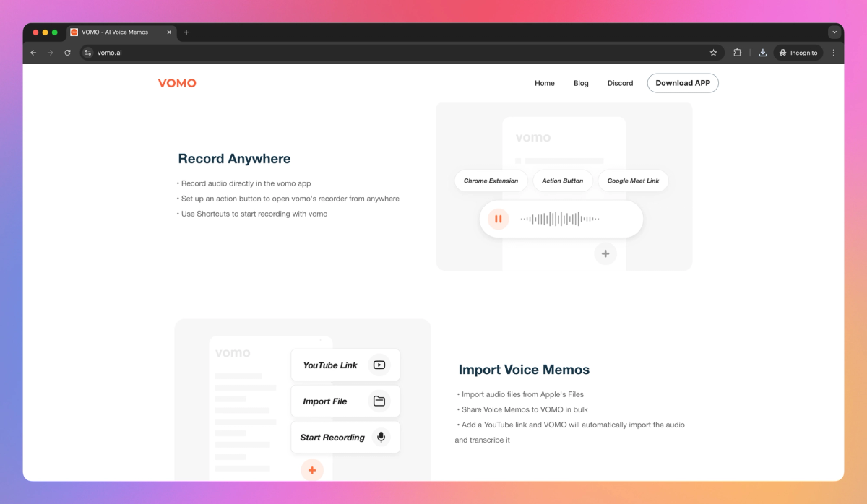
Task: Open site information icon in address bar
Action: pyautogui.click(x=88, y=53)
